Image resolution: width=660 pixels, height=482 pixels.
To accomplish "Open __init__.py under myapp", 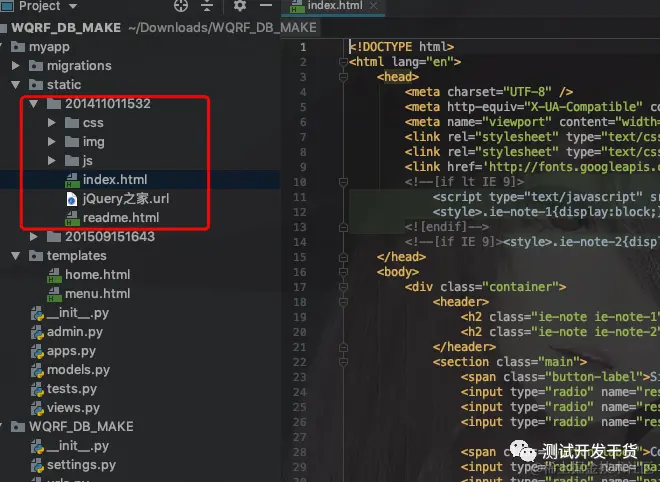I will (x=78, y=313).
